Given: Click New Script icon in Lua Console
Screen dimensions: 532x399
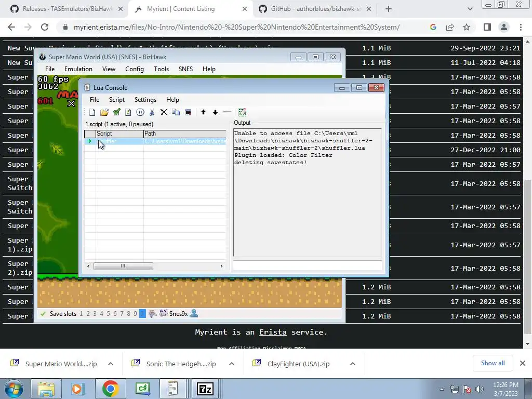Looking at the screenshot, I should coord(92,112).
